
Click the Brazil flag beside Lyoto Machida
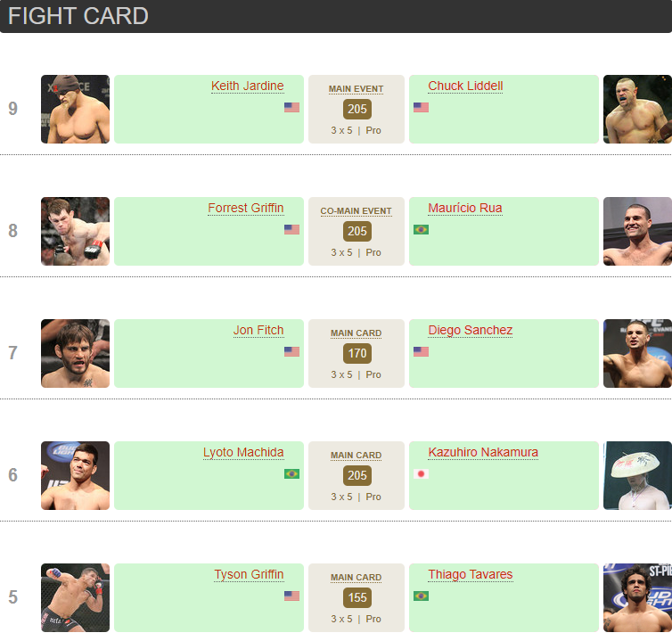point(291,473)
